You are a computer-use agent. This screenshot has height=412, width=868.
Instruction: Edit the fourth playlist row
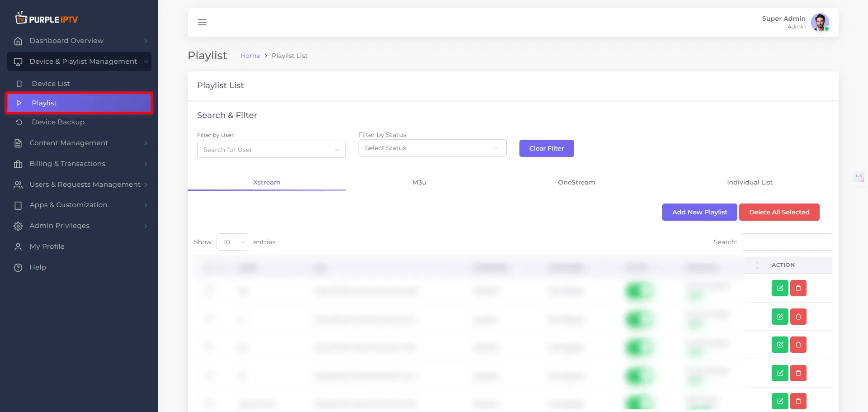click(780, 373)
